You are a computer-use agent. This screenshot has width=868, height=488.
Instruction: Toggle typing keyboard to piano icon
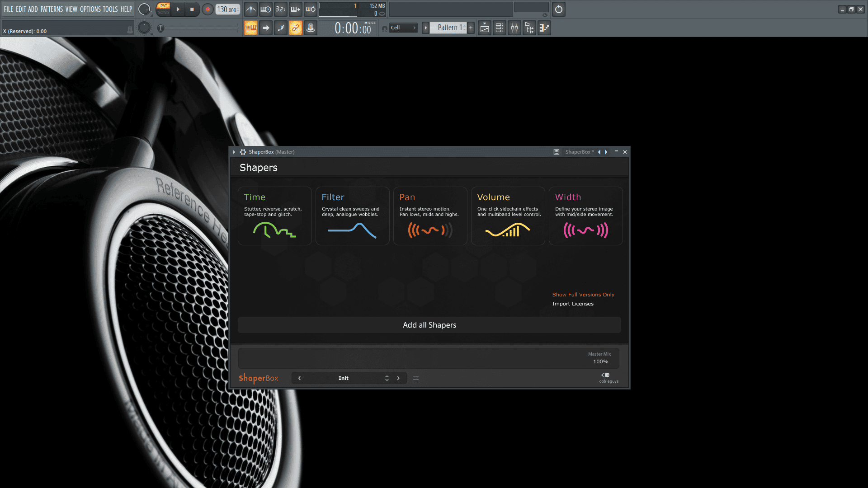click(251, 28)
